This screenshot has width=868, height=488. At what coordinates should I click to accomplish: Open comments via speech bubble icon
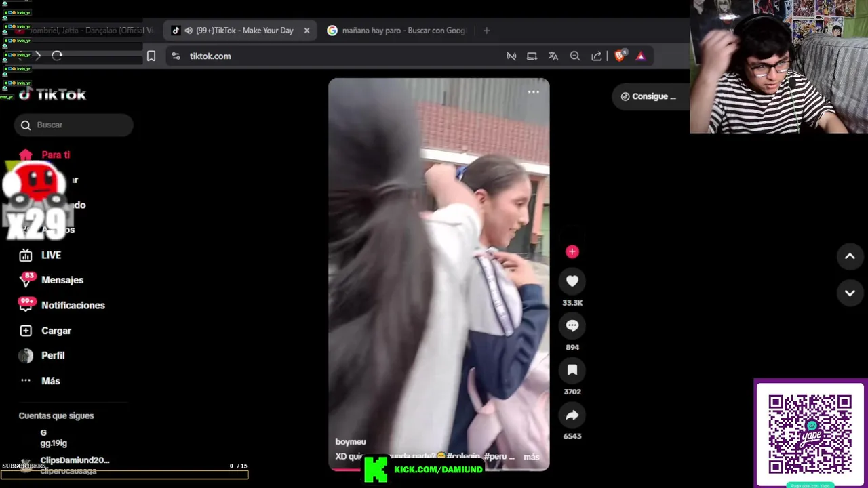[x=572, y=325]
